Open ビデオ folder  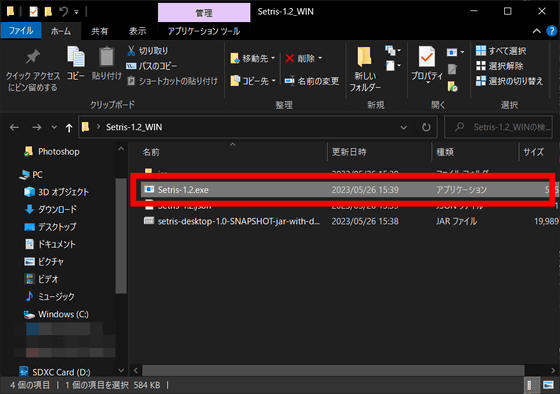coord(41,279)
